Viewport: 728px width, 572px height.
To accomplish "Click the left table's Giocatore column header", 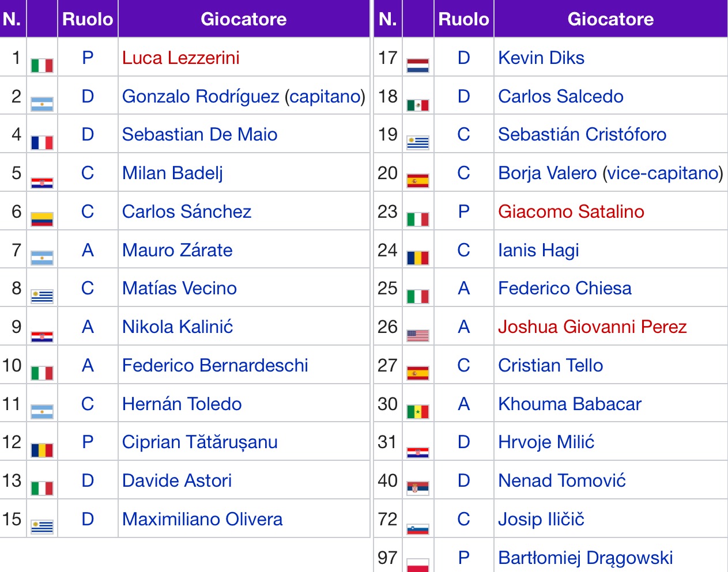I will pos(243,19).
